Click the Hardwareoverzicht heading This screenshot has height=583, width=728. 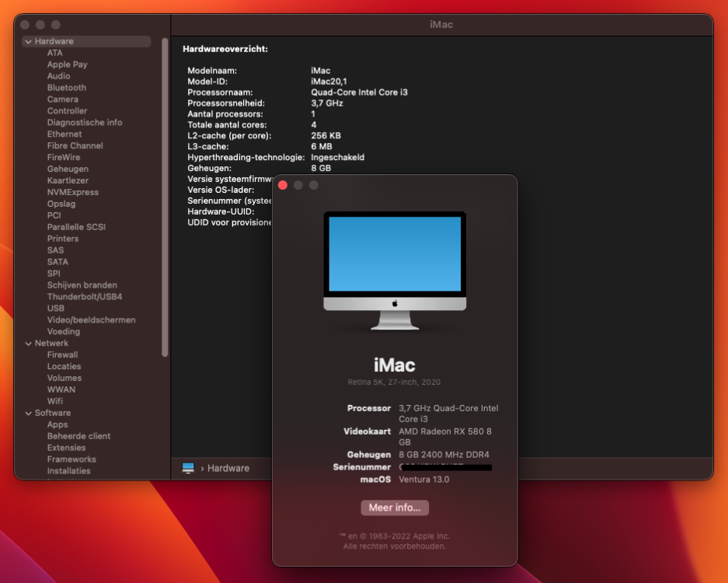pyautogui.click(x=225, y=49)
